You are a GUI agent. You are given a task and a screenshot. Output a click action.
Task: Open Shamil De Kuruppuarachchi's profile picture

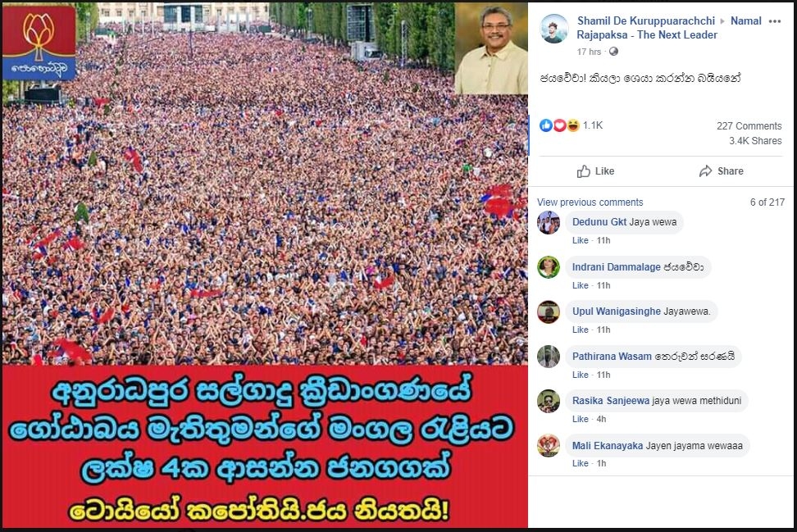point(554,29)
